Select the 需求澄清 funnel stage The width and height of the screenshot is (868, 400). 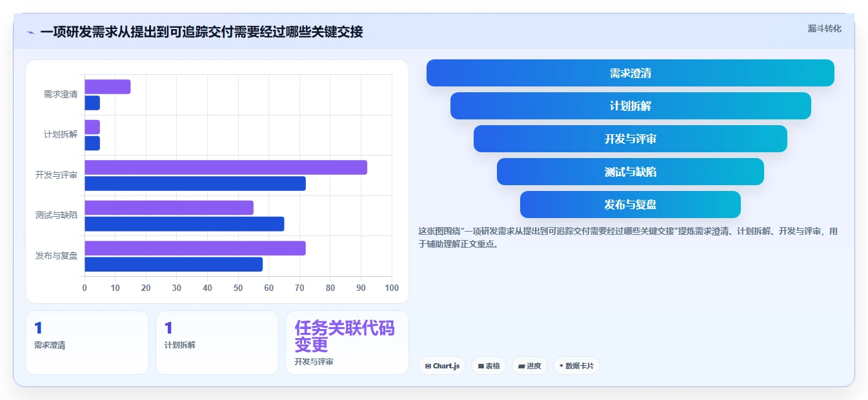coord(630,73)
